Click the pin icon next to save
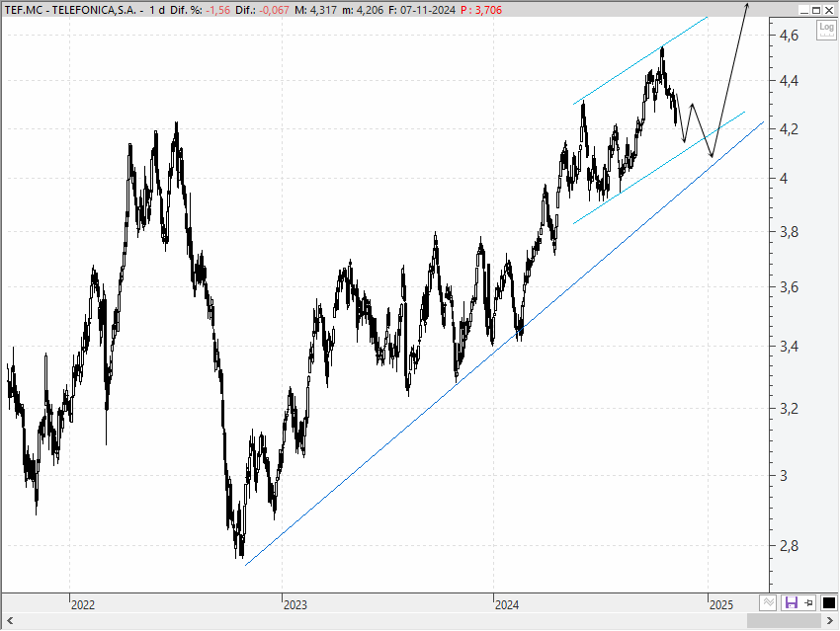The height and width of the screenshot is (631, 840). (x=809, y=602)
